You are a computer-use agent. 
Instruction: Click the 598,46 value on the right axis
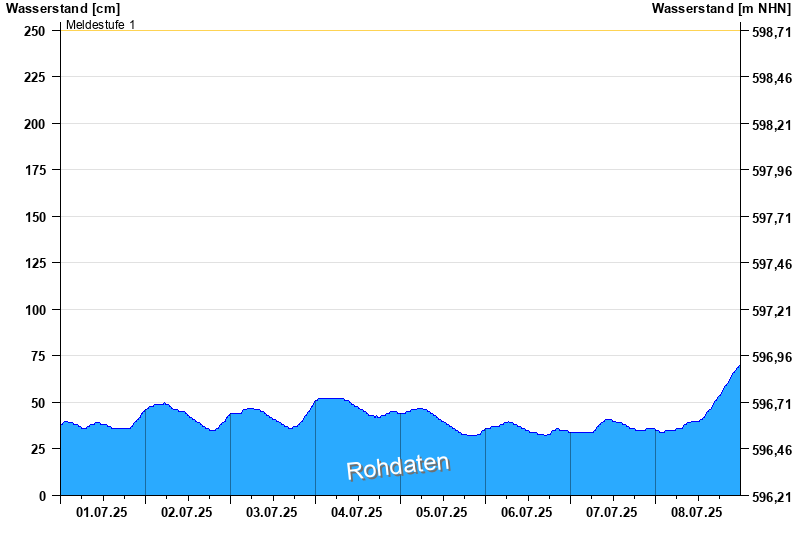tap(772, 78)
